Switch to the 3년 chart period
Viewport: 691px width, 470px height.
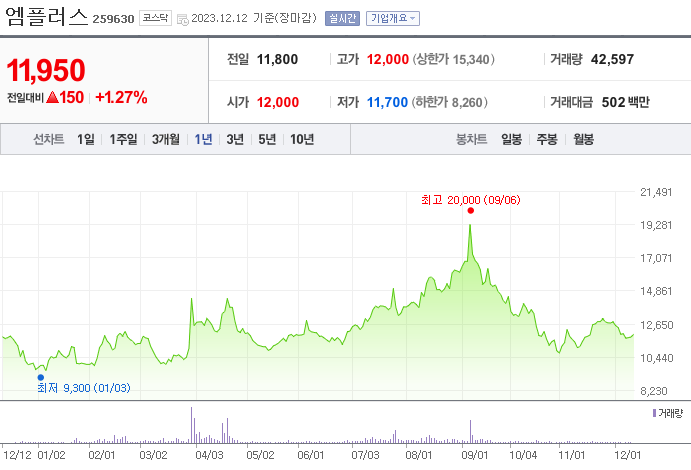(x=235, y=140)
